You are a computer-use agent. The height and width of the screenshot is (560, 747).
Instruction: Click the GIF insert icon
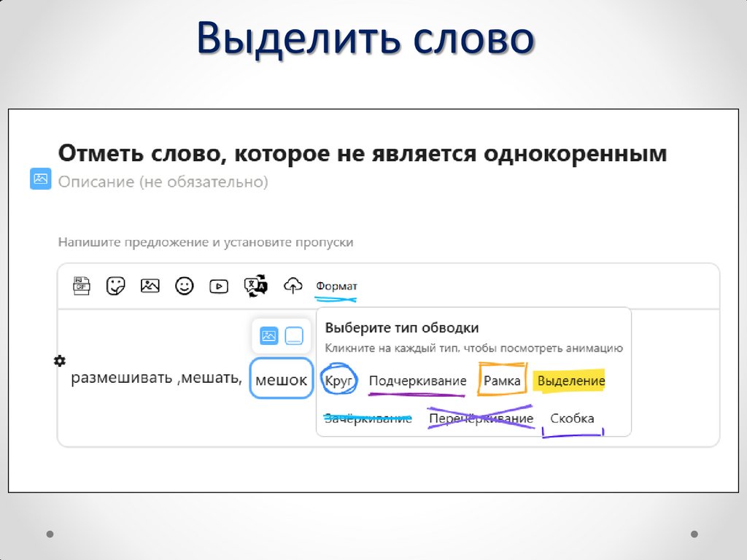coord(82,286)
